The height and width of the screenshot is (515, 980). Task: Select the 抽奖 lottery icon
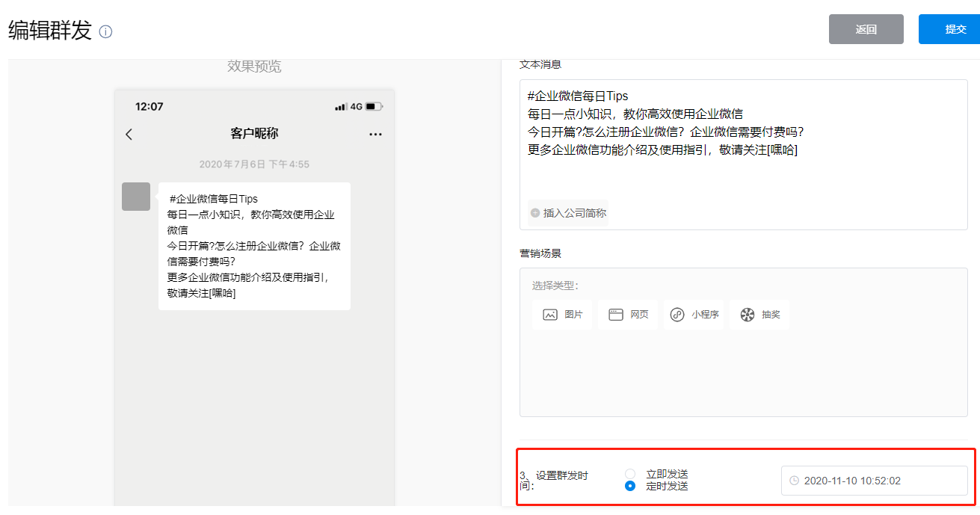pyautogui.click(x=748, y=315)
